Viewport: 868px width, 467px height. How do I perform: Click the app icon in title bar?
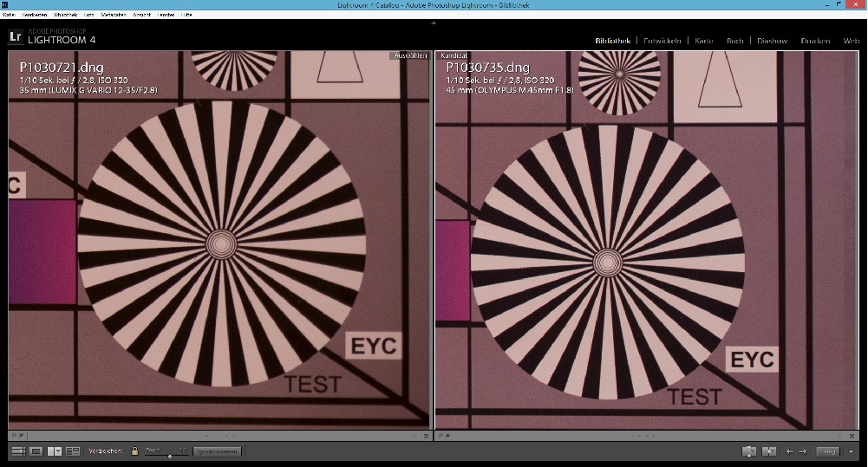tap(4, 5)
